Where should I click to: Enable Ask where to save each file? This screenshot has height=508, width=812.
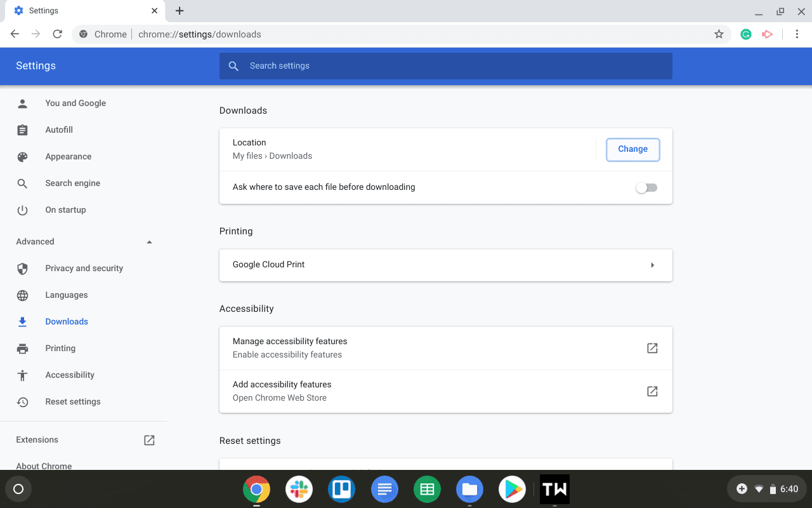pyautogui.click(x=646, y=187)
